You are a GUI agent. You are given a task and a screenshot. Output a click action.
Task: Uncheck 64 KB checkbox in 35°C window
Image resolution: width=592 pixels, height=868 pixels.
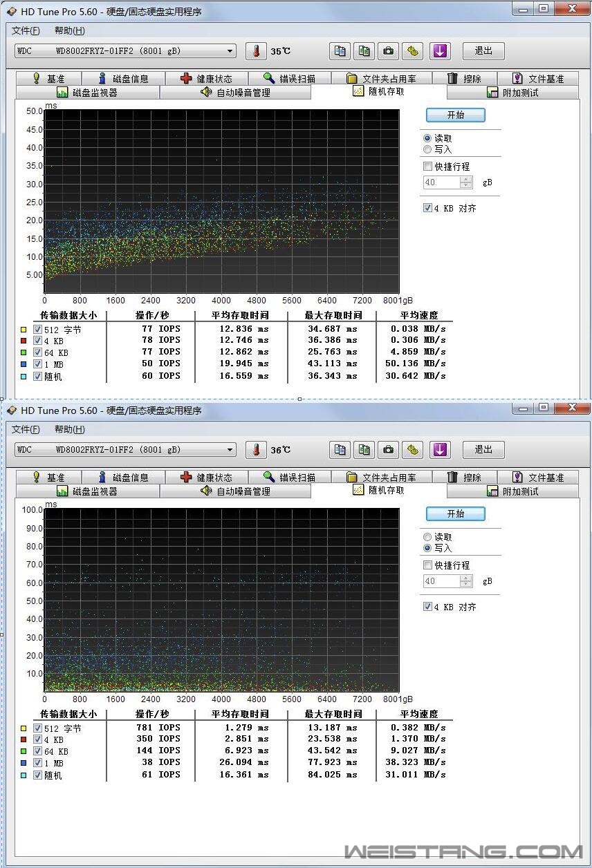(38, 352)
